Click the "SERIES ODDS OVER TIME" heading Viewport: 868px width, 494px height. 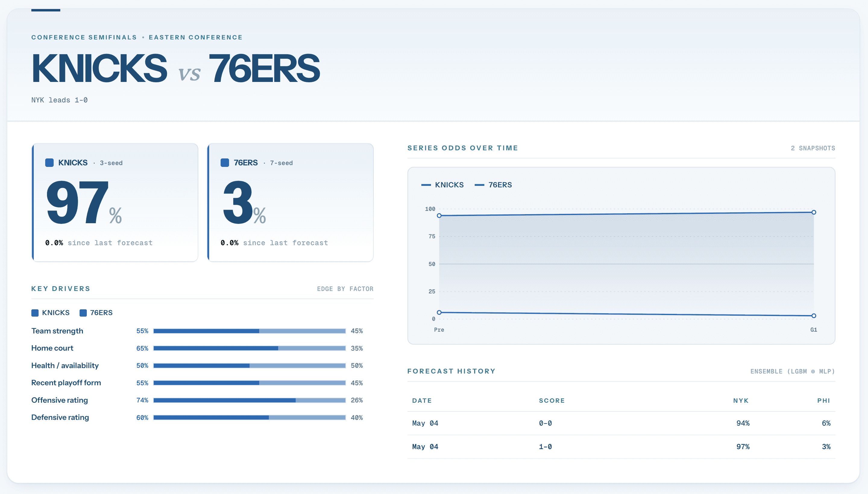click(463, 148)
